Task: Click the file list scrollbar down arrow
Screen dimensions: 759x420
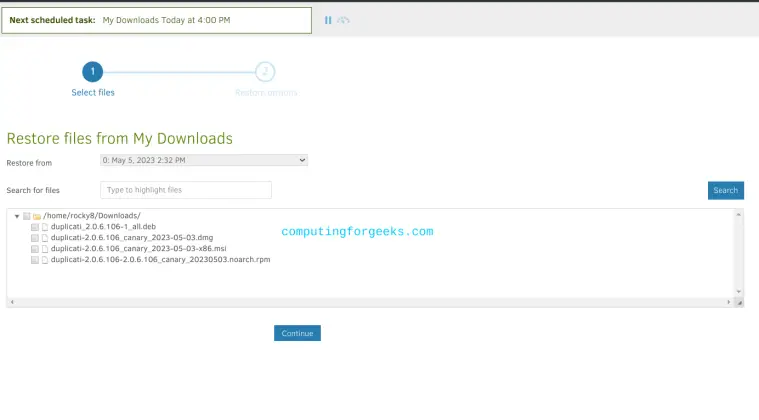Action: (x=739, y=292)
